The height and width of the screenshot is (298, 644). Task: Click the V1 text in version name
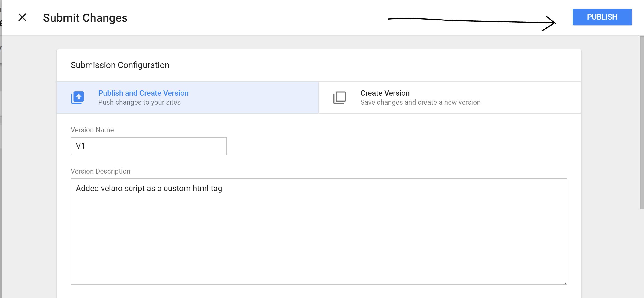point(80,146)
